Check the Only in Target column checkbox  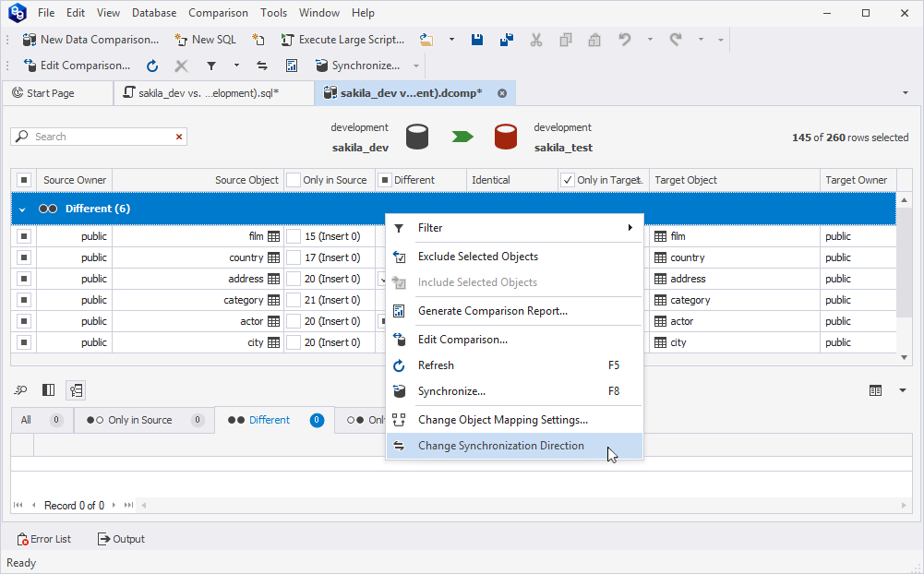(x=568, y=179)
